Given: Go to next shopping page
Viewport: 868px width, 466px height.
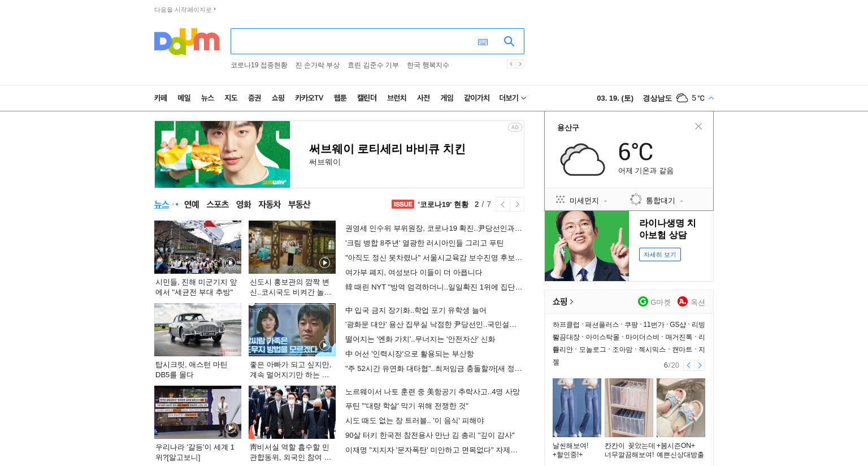Looking at the screenshot, I should 700,365.
